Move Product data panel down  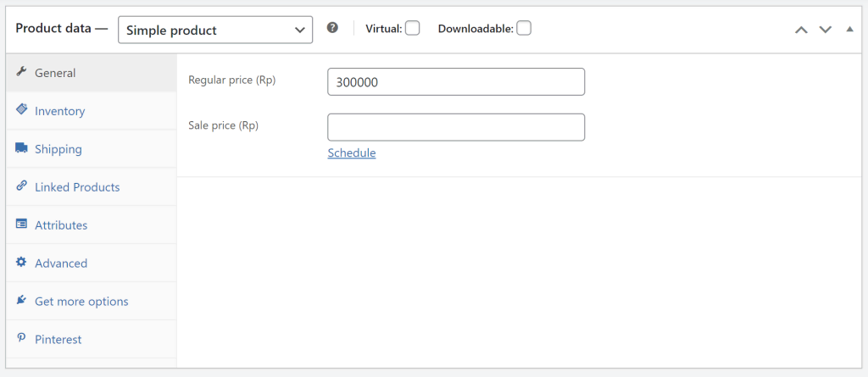pos(826,30)
